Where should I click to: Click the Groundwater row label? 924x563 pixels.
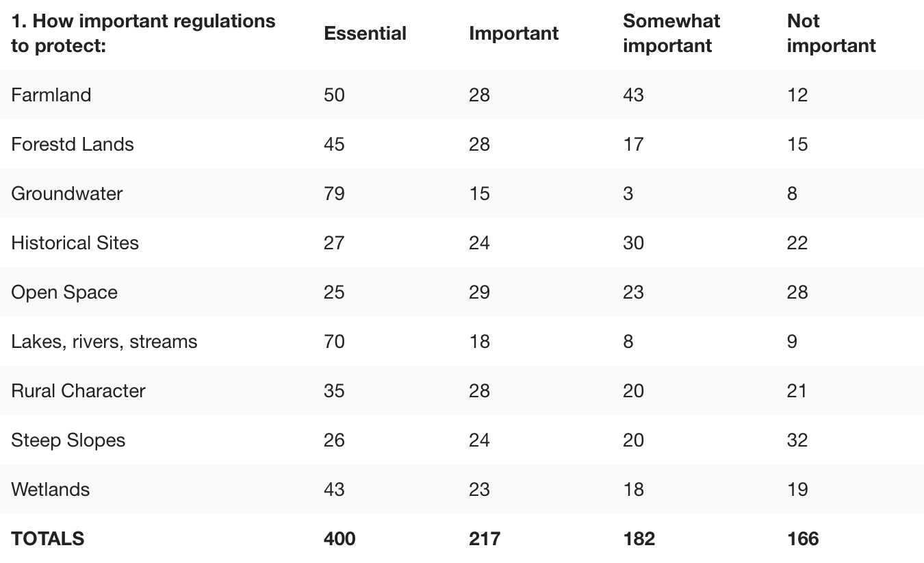[67, 193]
